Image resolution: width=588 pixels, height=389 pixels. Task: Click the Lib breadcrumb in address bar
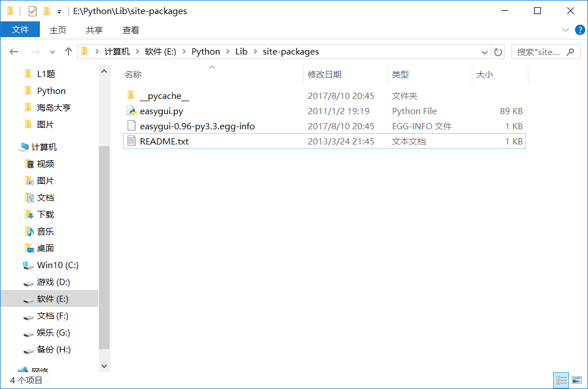(x=241, y=52)
